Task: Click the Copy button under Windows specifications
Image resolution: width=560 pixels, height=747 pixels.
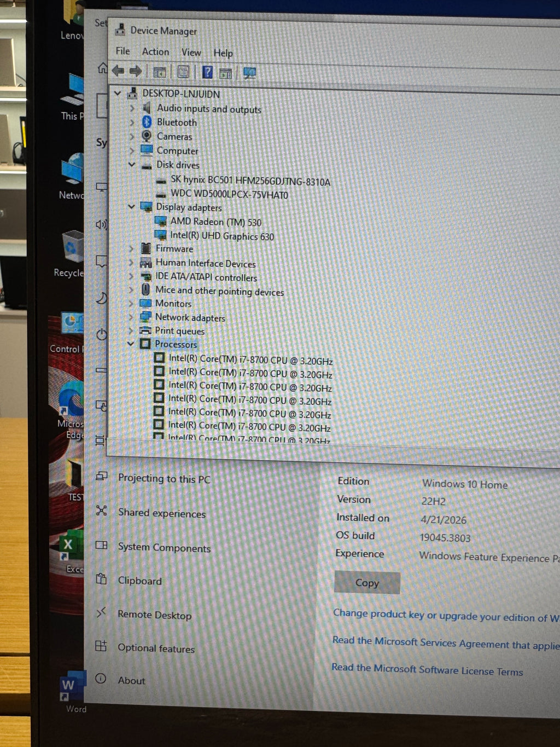Action: click(367, 583)
